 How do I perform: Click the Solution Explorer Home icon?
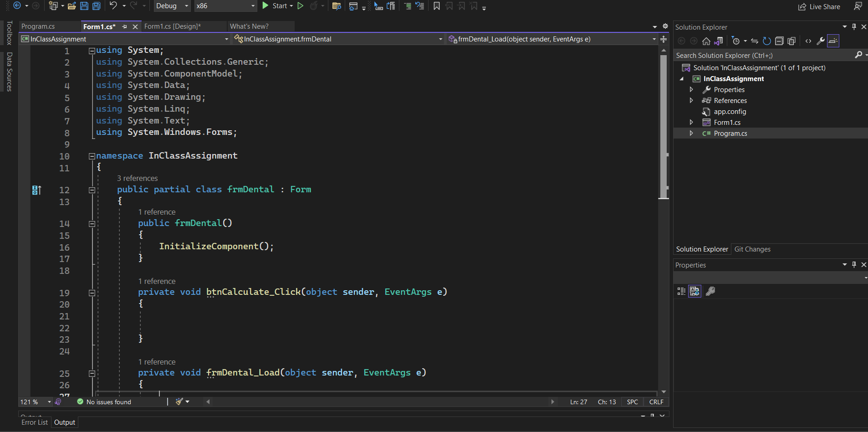coord(706,41)
